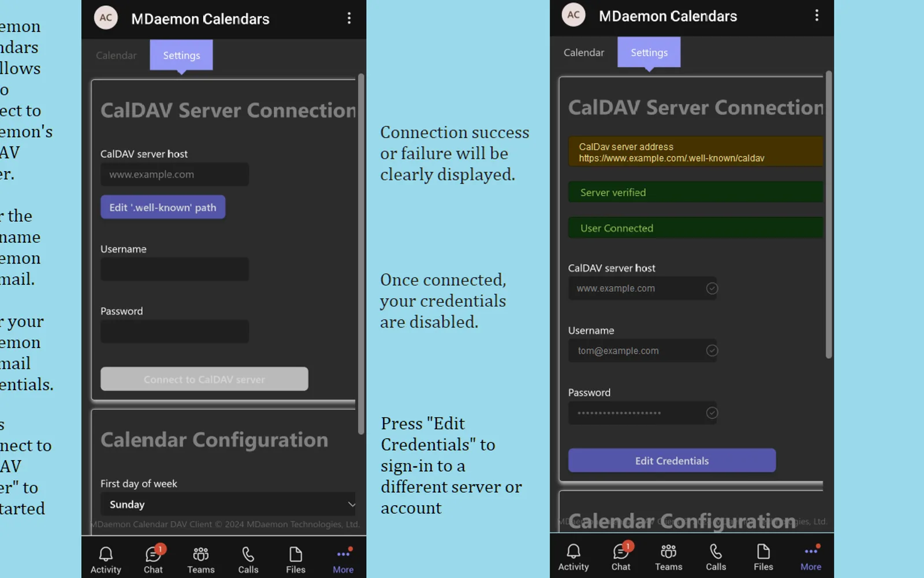Click the AC avatar in left phone header

[106, 17]
